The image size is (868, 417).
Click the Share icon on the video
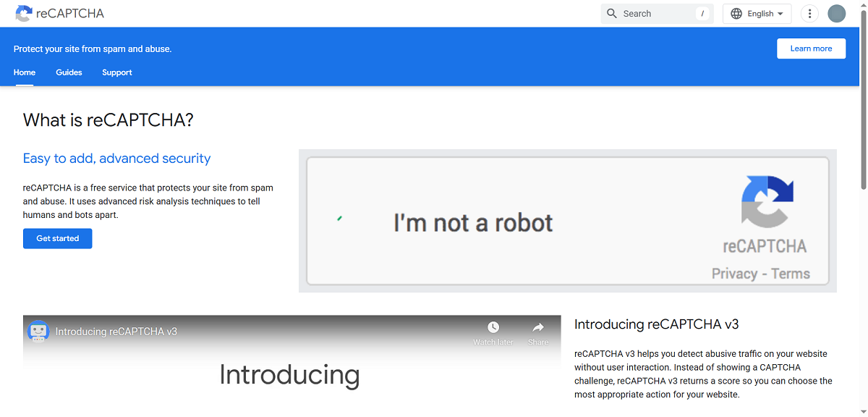(x=537, y=325)
